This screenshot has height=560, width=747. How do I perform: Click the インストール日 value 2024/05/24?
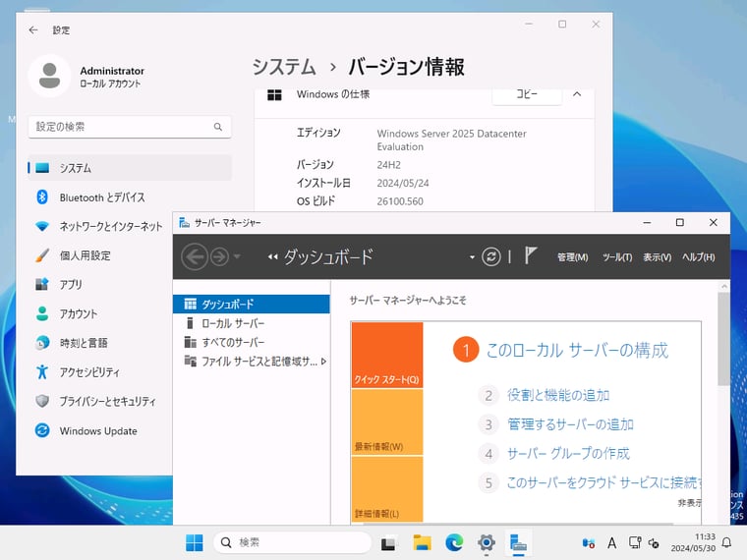(x=403, y=183)
